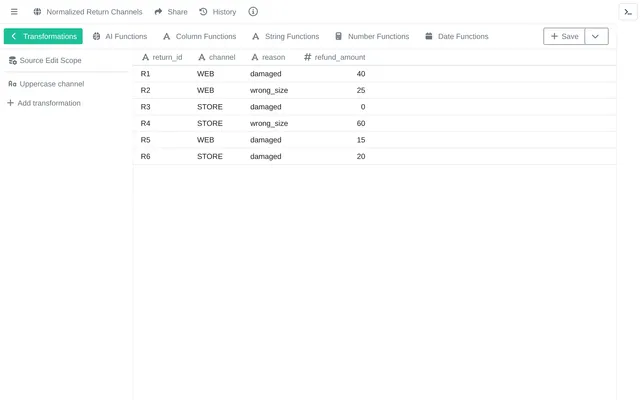
Task: Click refund amount 15 cell
Action: tap(361, 140)
